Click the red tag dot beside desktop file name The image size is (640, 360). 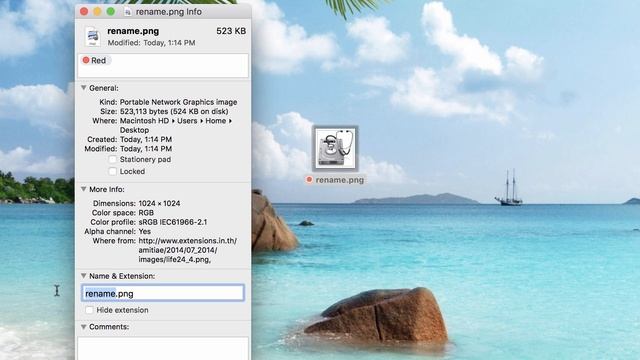[x=309, y=180]
